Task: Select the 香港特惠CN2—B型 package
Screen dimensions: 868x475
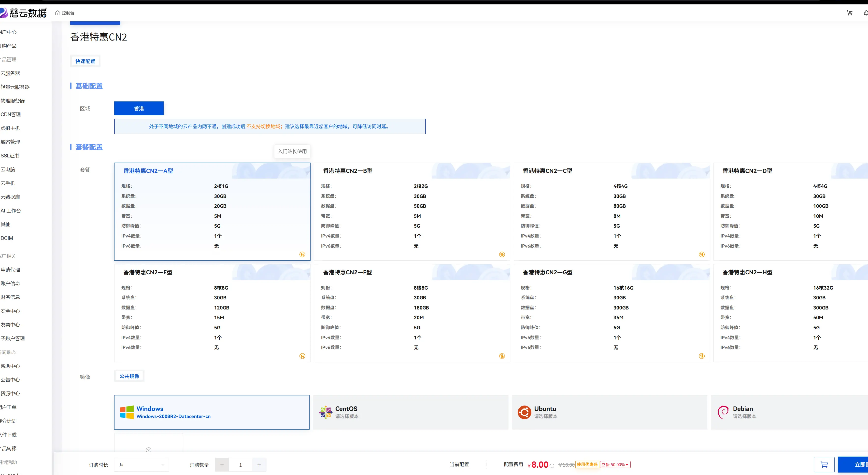Action: [412, 211]
